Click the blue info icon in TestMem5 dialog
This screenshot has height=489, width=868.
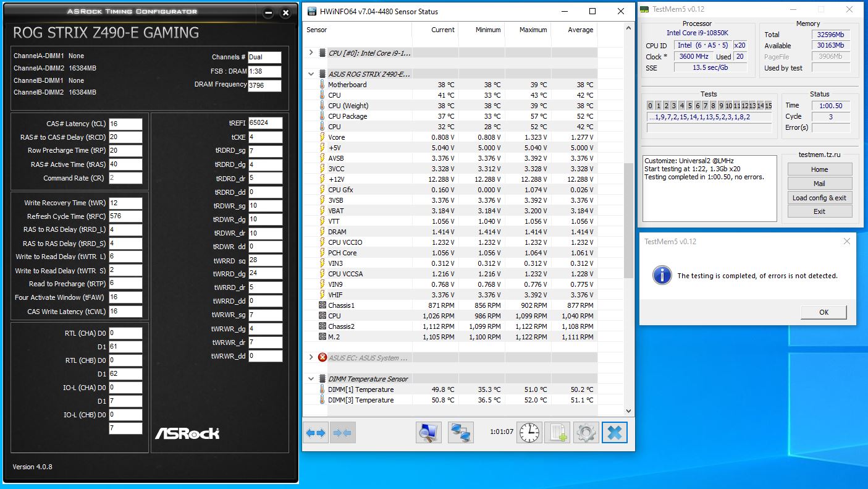click(x=662, y=275)
